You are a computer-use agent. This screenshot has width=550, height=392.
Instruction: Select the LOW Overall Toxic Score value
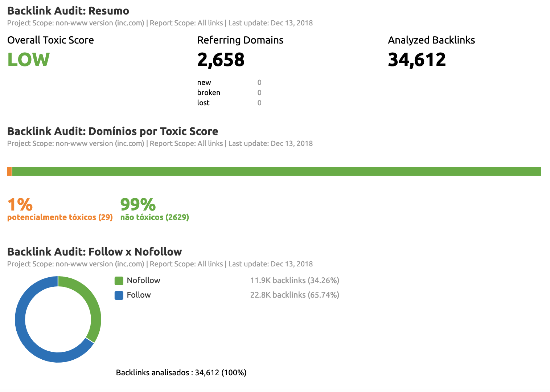coord(28,60)
